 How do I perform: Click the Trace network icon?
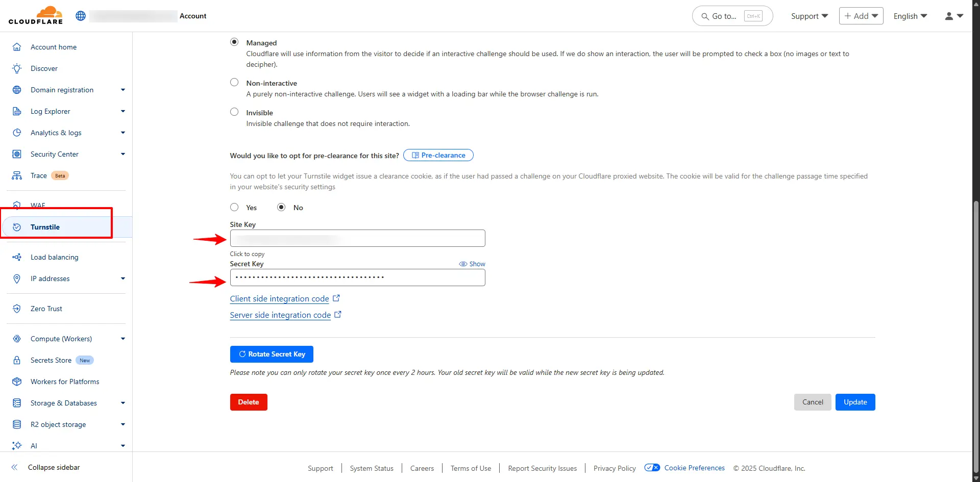coord(17,175)
